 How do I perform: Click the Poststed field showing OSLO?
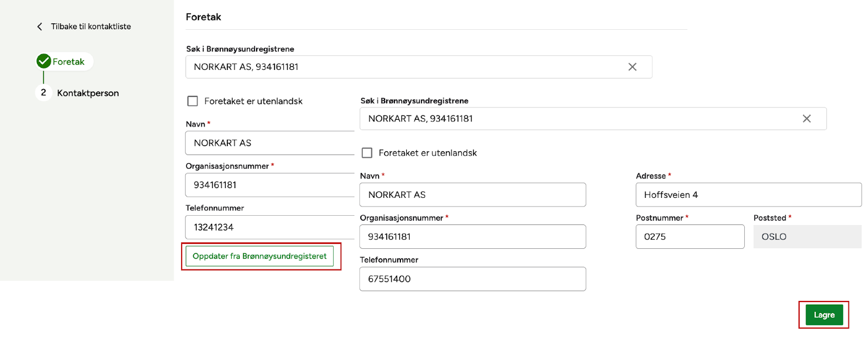click(807, 237)
